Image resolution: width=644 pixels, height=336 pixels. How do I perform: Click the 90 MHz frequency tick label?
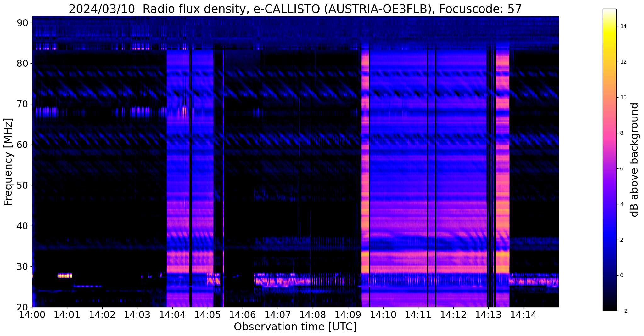coord(23,23)
